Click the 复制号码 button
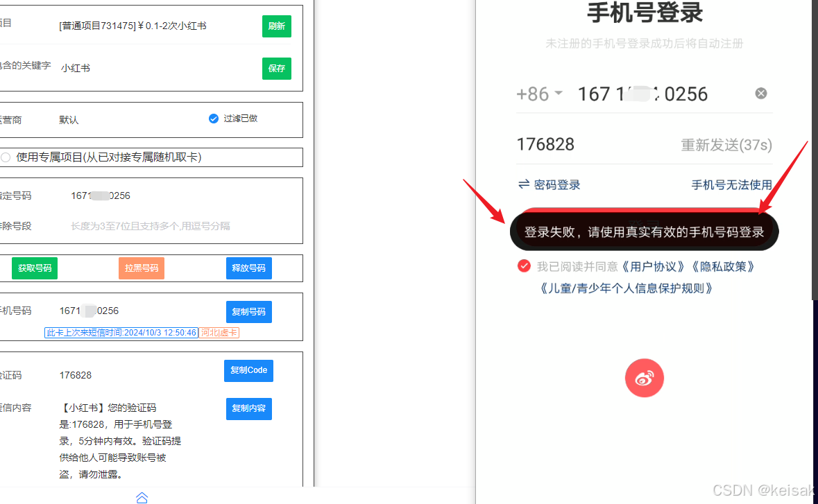The image size is (818, 504). click(249, 312)
